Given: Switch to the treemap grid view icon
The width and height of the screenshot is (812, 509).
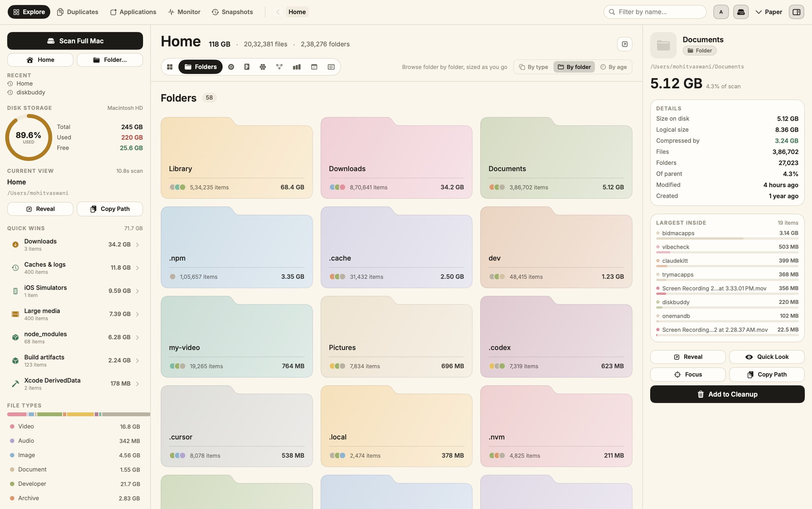Looking at the screenshot, I should point(170,67).
